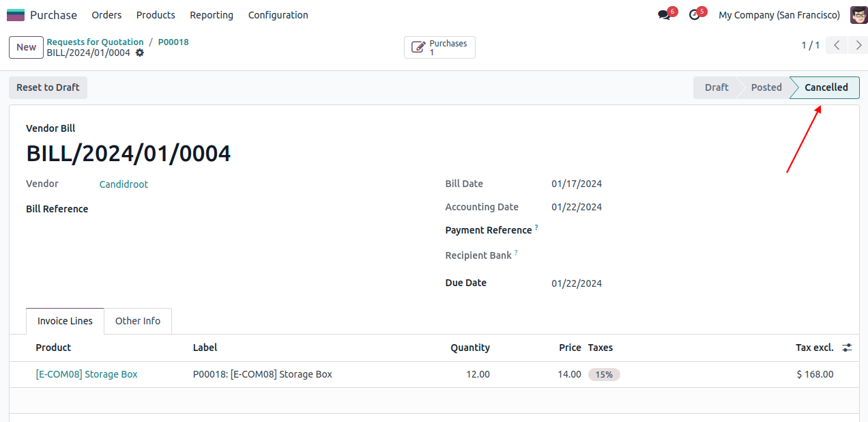The width and height of the screenshot is (868, 422).
Task: Click the gear icon beside bill number
Action: 140,53
